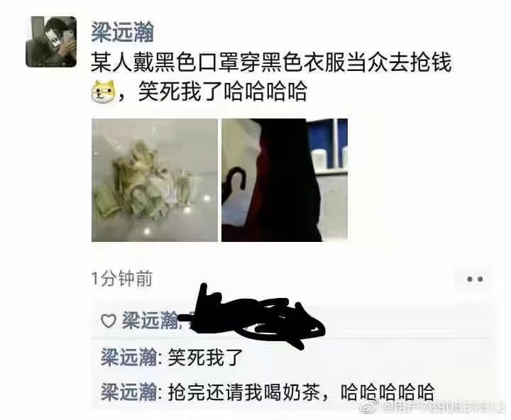Viewport: 511px width, 420px height.
Task: Tap the heart like icon
Action: point(108,321)
